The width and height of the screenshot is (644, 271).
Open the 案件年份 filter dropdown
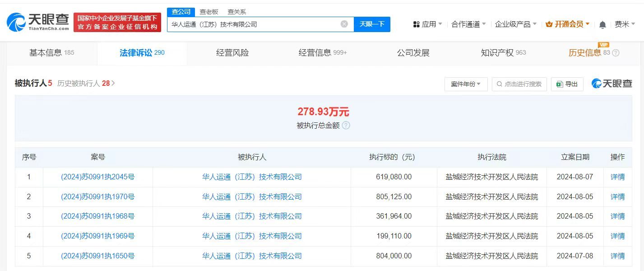pos(465,84)
